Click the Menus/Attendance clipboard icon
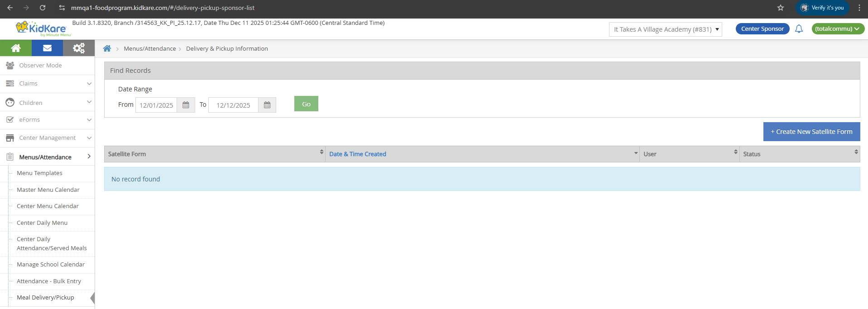 point(10,157)
